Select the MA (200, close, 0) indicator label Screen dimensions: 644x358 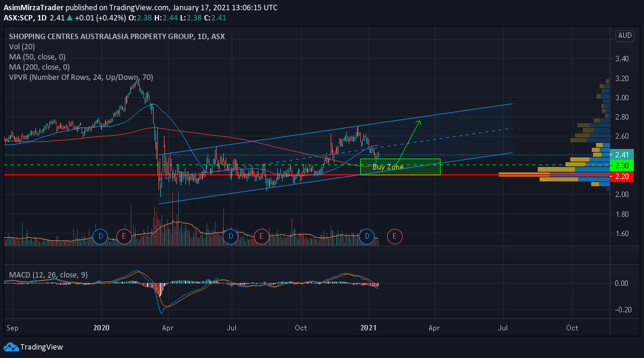[39, 67]
